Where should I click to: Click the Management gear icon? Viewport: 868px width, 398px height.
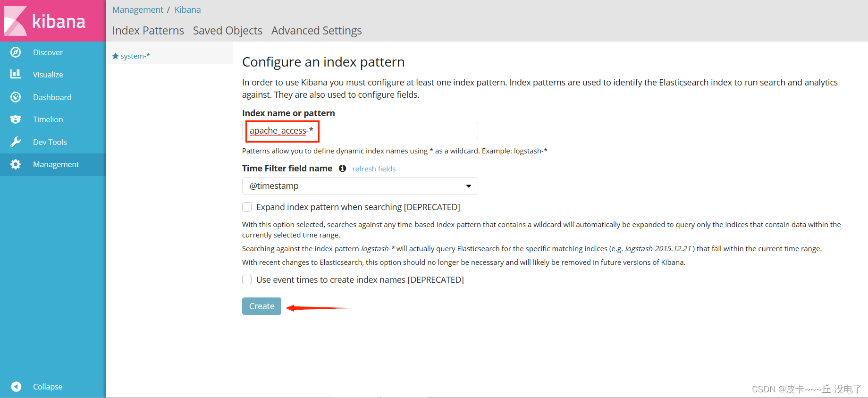(16, 164)
